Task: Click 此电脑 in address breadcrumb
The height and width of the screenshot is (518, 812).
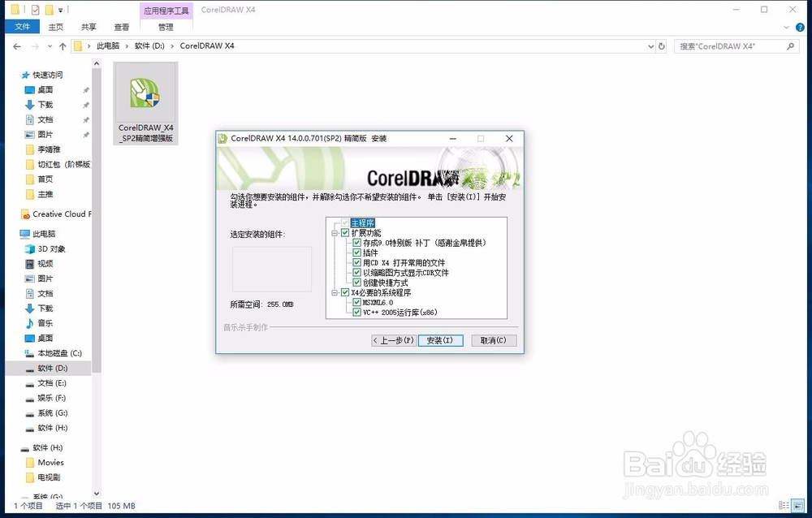Action: [x=108, y=46]
